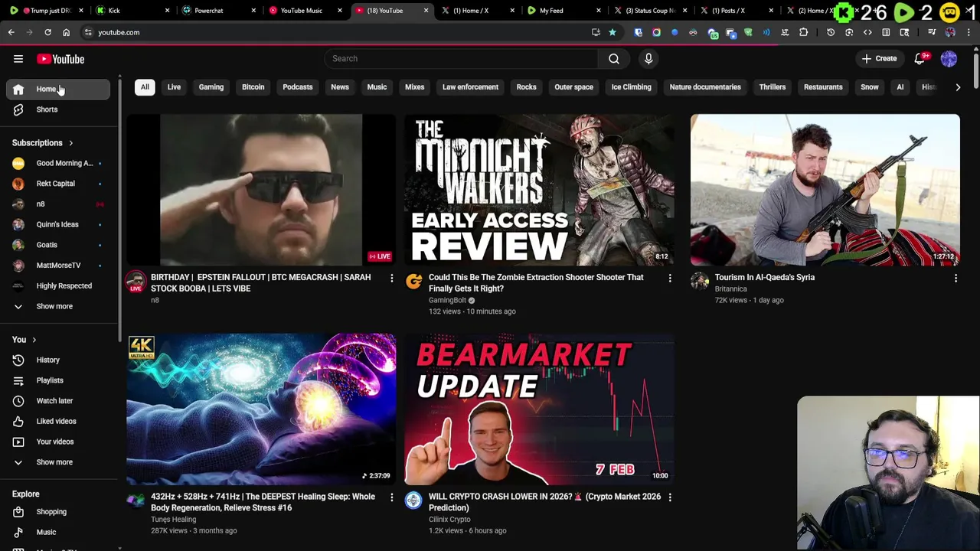
Task: Click the sidebar vertical scrollbar
Action: point(119,210)
